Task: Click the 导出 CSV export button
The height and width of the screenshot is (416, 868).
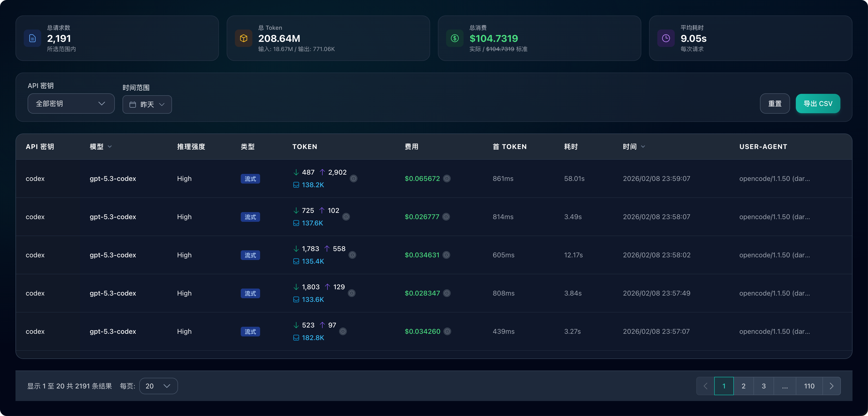Action: (818, 104)
